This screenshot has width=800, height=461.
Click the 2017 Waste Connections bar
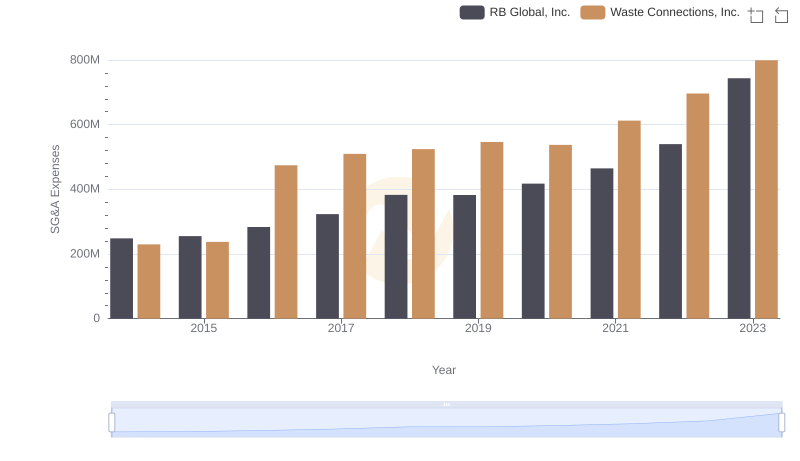(x=355, y=236)
